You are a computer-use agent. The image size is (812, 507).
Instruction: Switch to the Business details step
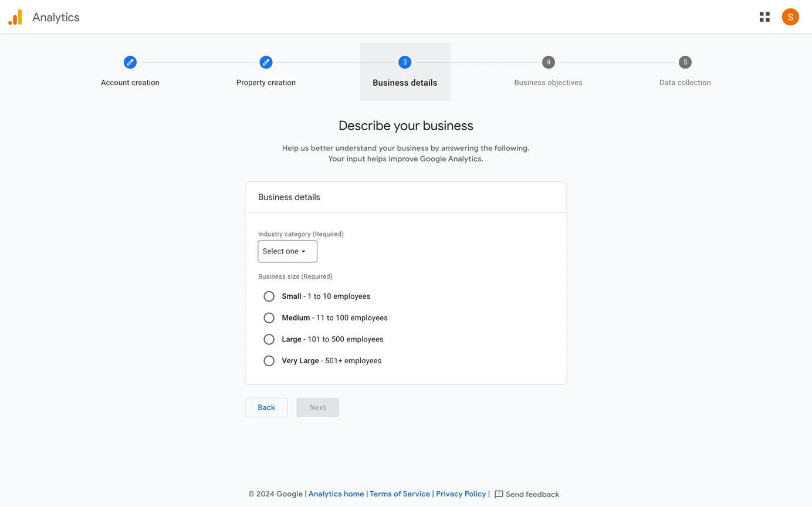[404, 62]
